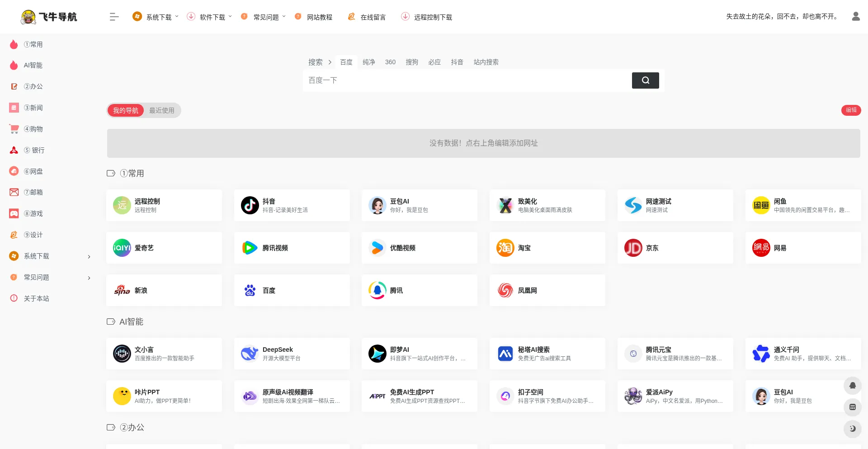
Task: Switch to the 最近使用 tab
Action: pyautogui.click(x=162, y=110)
